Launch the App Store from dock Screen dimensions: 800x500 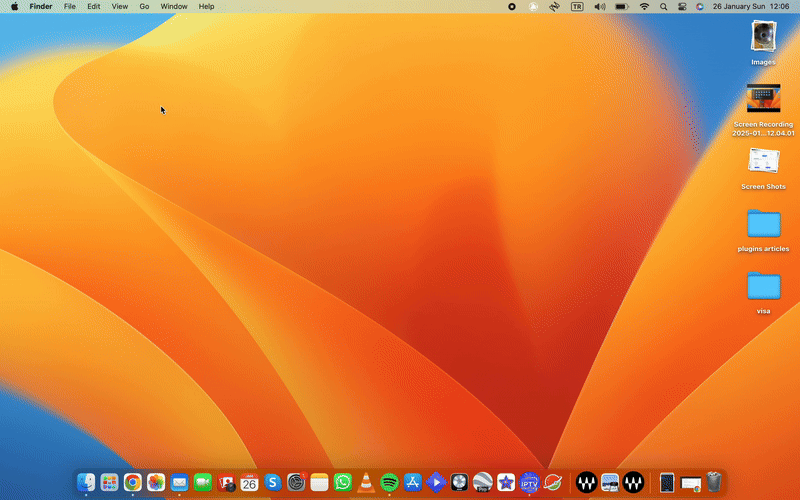pyautogui.click(x=412, y=483)
